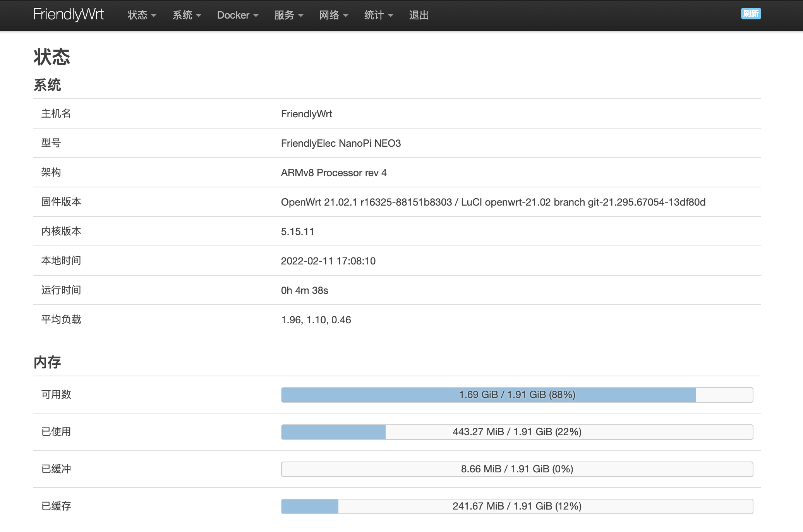Click the 已缓存 memory label
The image size is (803, 532).
pyautogui.click(x=56, y=506)
